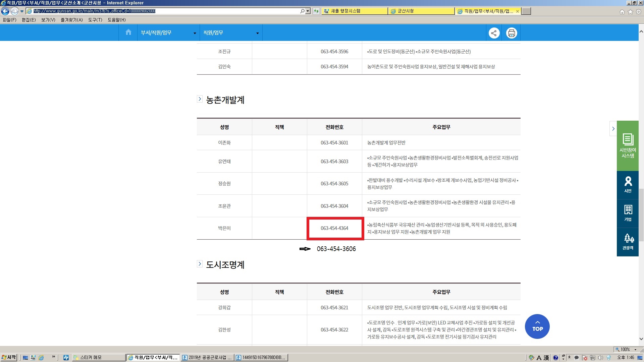This screenshot has width=644, height=362.
Task: Open the 즐겨찾기(A) menu
Action: pos(71,20)
